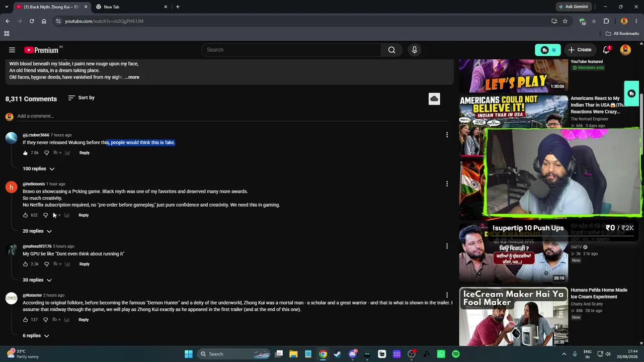Open Chrome tab search dropdown arrow
The width and height of the screenshot is (644, 362).
7,7
